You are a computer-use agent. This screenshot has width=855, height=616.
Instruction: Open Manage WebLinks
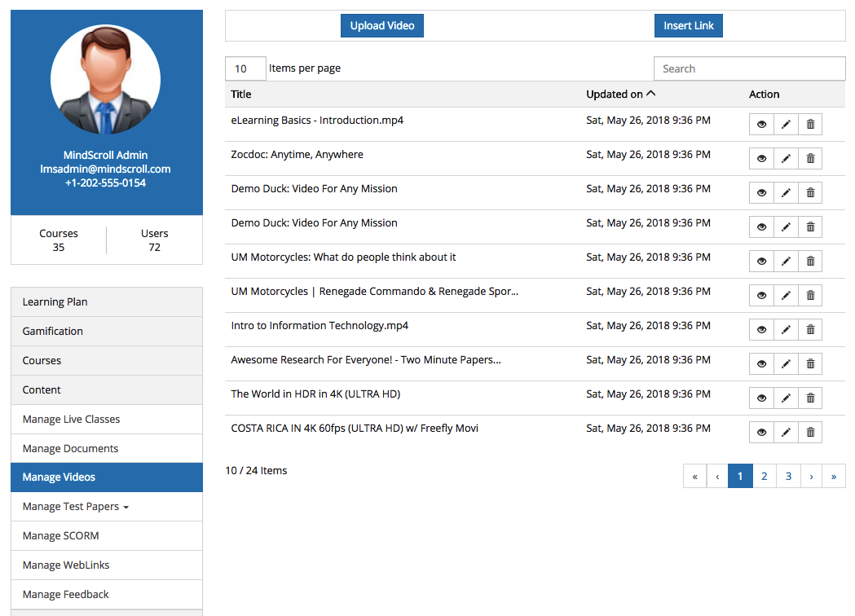[x=107, y=565]
